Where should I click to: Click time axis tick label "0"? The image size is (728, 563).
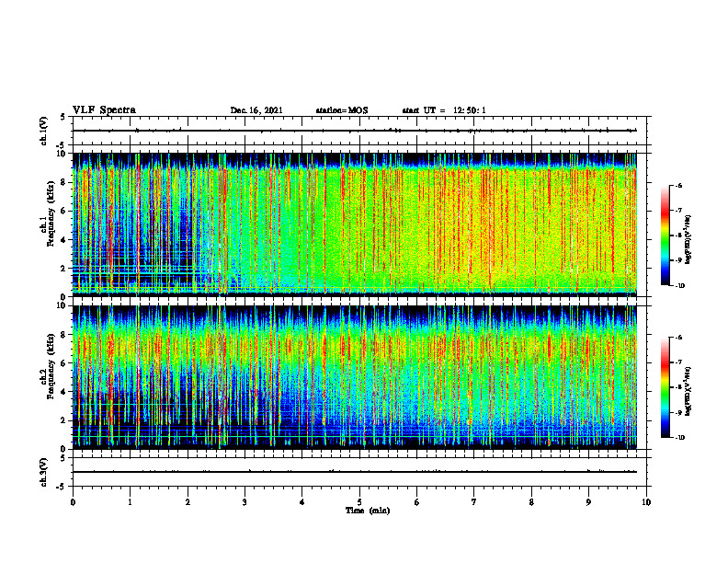[x=73, y=502]
